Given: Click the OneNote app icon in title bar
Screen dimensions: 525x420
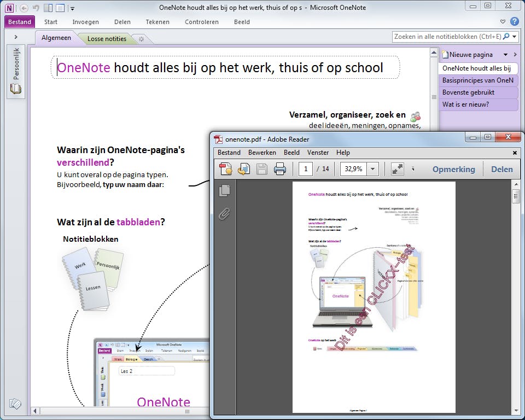Looking at the screenshot, I should pos(9,8).
